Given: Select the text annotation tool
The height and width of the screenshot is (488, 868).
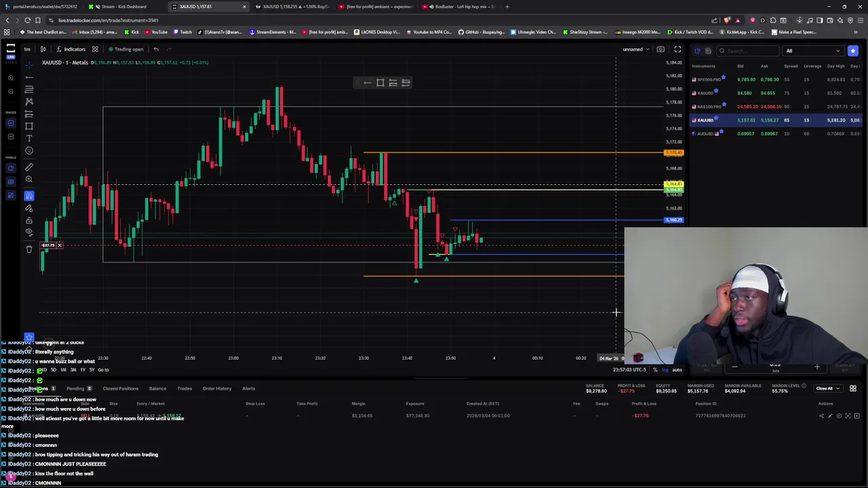Looking at the screenshot, I should (x=29, y=138).
